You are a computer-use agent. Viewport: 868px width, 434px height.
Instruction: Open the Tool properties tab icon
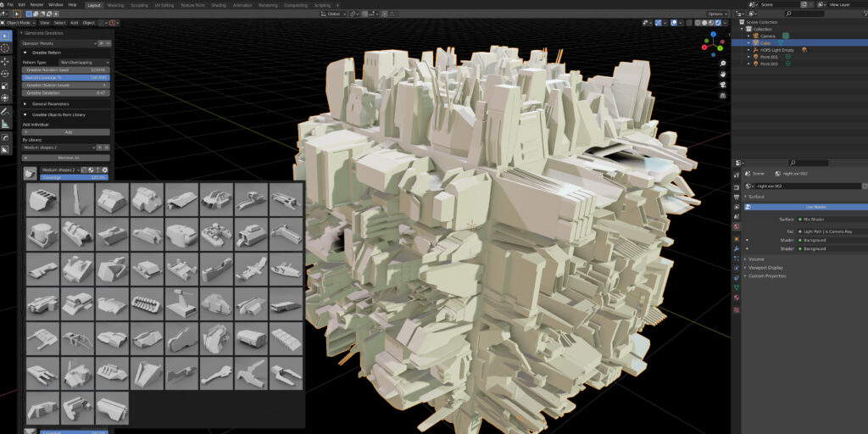click(737, 175)
